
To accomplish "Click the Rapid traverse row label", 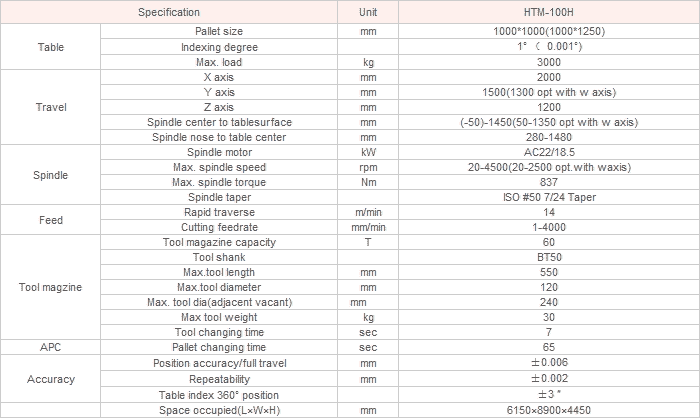I will [219, 212].
